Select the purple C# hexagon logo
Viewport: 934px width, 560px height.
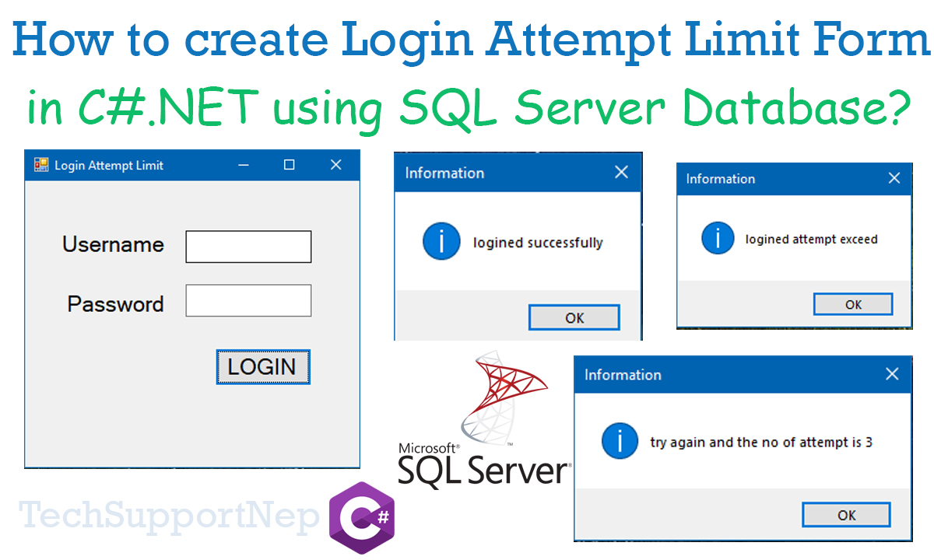point(363,515)
